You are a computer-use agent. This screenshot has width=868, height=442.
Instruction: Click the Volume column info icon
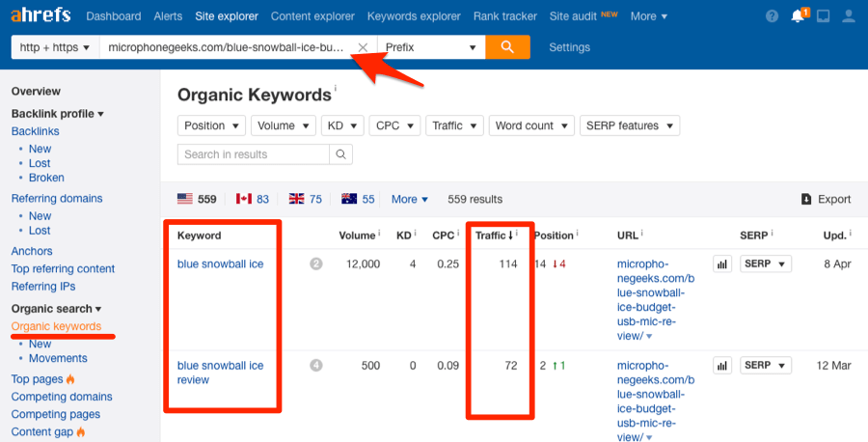click(379, 234)
